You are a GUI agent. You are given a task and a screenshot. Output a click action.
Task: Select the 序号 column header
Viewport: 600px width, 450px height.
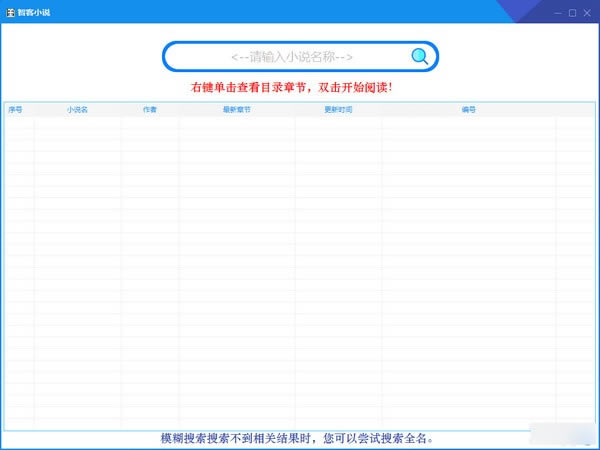point(15,110)
